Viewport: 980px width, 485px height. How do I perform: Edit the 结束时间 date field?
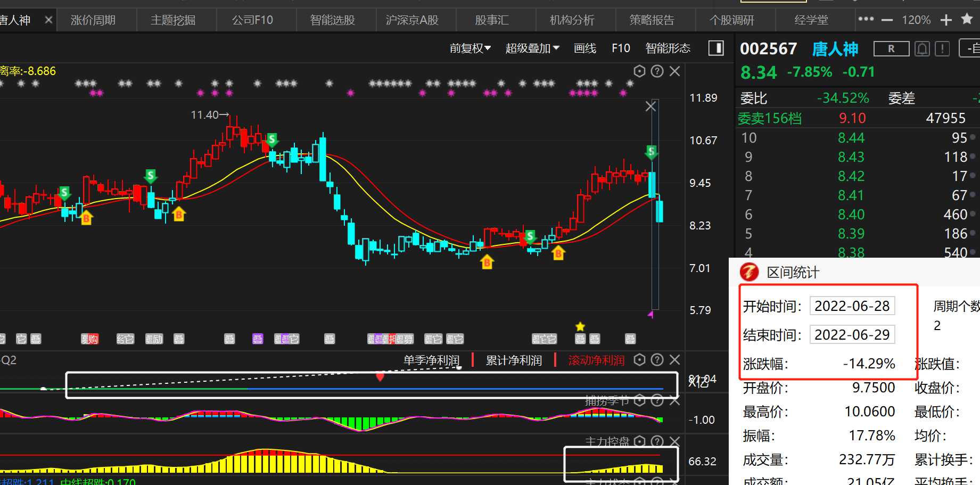[x=852, y=335]
